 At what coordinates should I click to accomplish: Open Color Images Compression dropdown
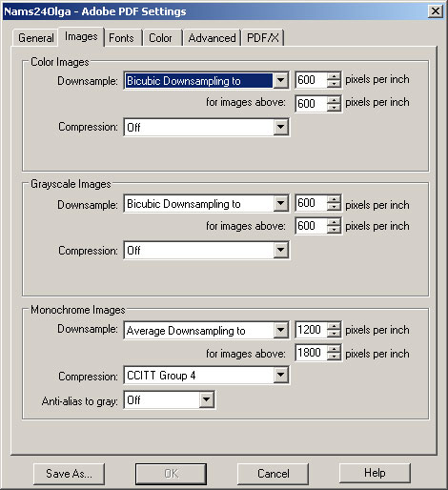tap(206, 127)
